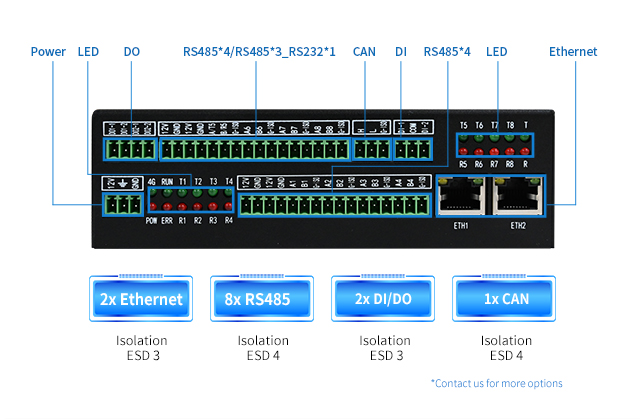Click the red LED above the R1 label

tap(182, 206)
